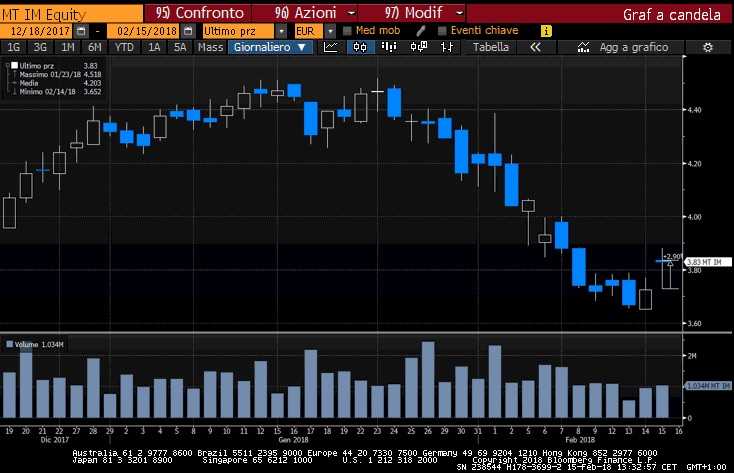This screenshot has height=473, width=734.
Task: Select the 1A time range
Action: (x=154, y=47)
